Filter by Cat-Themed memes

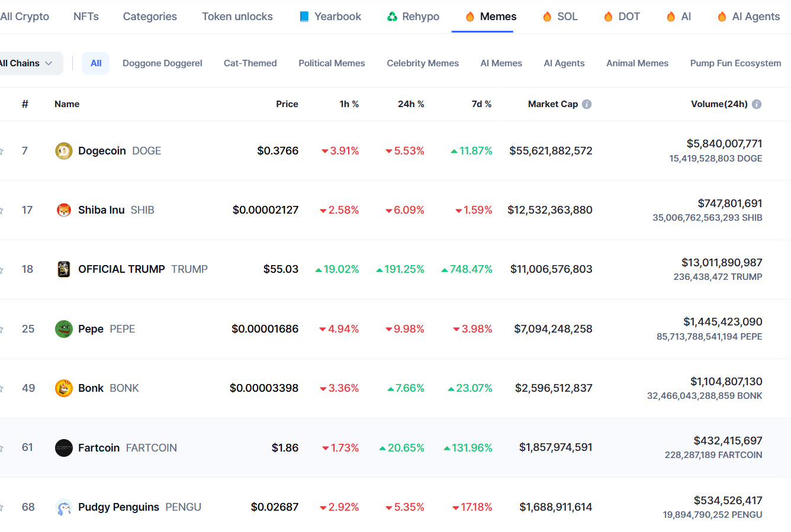pyautogui.click(x=250, y=63)
